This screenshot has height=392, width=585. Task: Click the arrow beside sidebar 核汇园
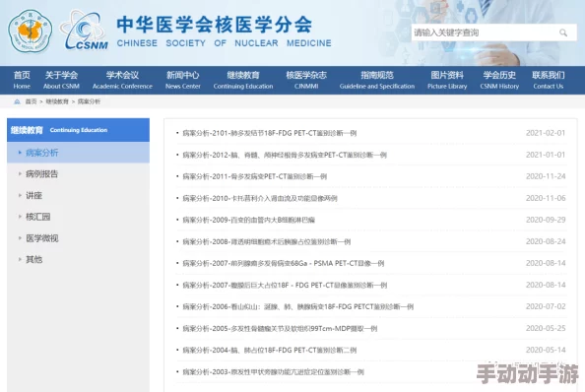20,217
